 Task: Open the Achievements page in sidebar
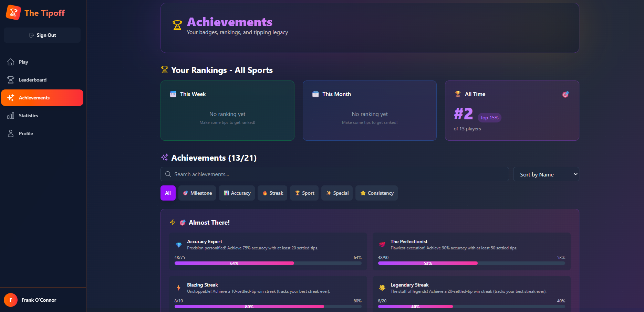[x=42, y=98]
